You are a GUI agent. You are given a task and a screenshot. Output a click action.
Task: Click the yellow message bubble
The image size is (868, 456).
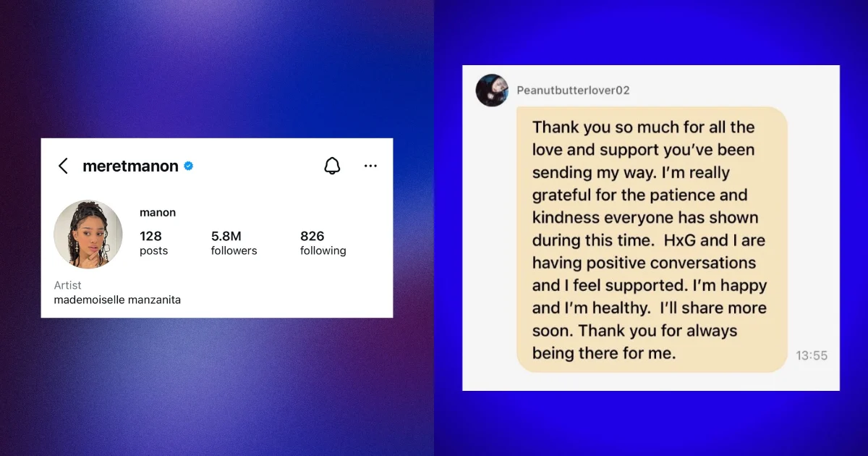(x=652, y=240)
